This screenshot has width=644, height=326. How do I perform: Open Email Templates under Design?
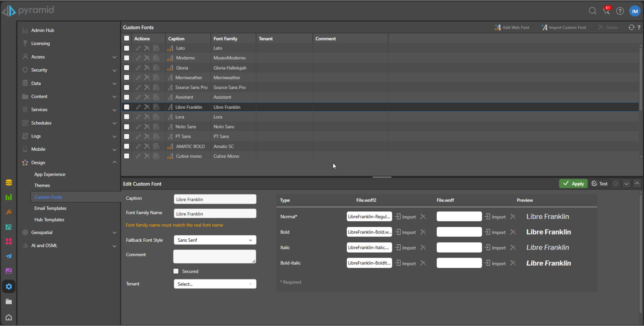(x=50, y=208)
